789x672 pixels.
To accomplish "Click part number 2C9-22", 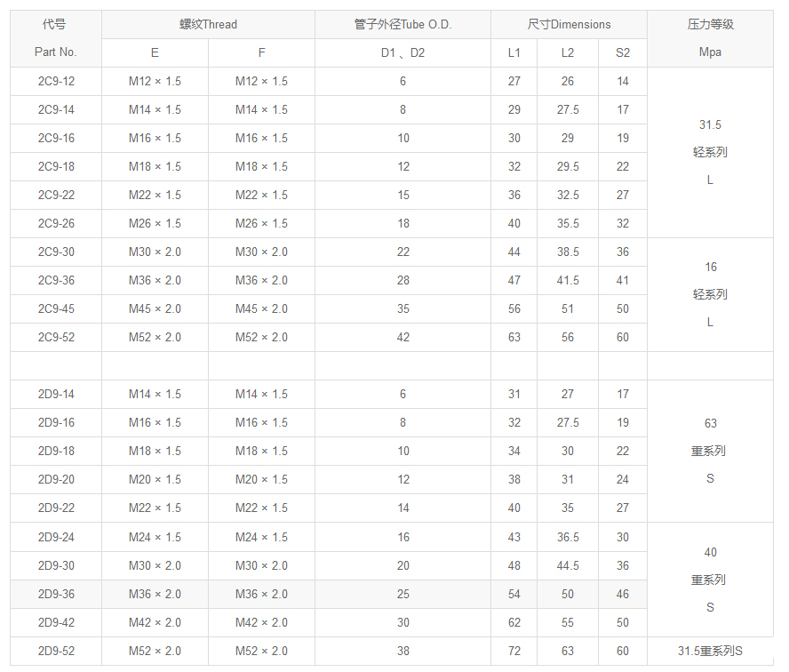I will pyautogui.click(x=56, y=196).
